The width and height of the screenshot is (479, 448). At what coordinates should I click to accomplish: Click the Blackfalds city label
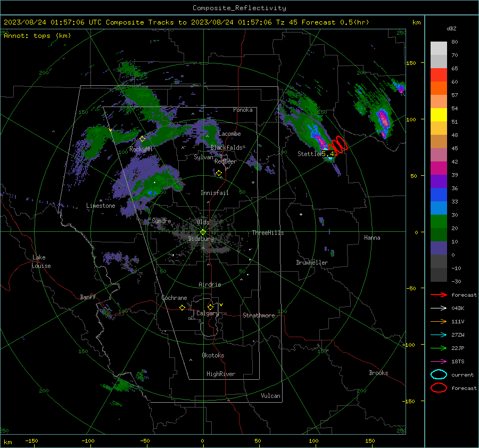click(226, 148)
